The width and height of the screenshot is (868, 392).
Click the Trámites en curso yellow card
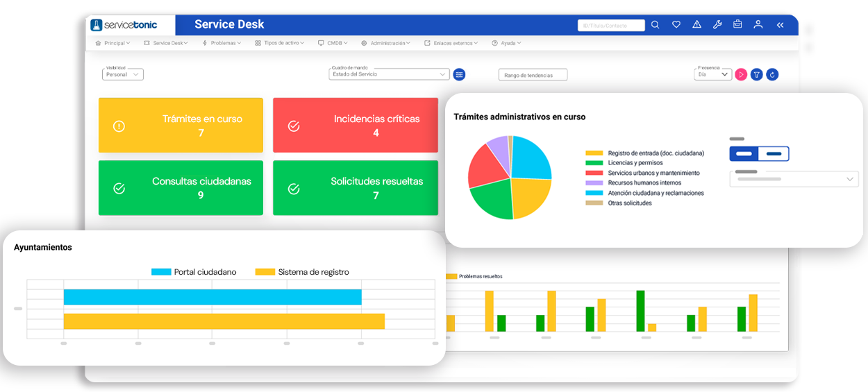point(181,125)
